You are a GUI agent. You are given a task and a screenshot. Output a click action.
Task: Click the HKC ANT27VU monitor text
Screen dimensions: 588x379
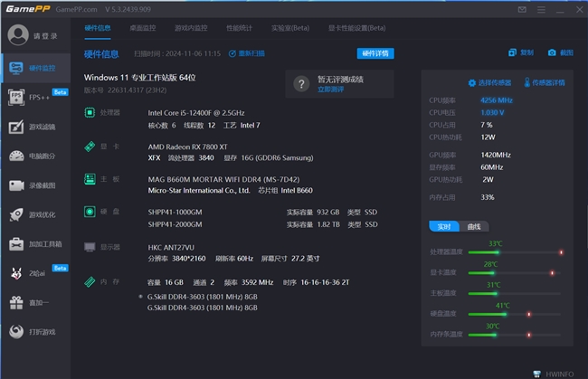click(171, 248)
